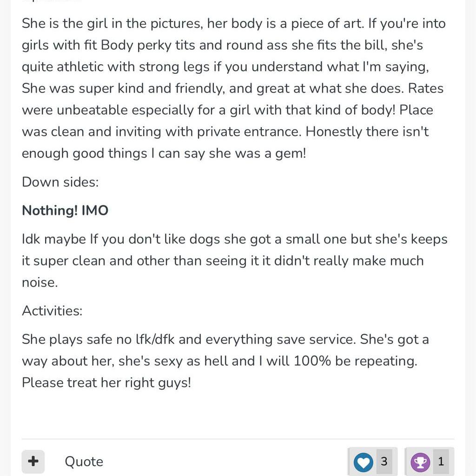Screen dimensions: 476x476
Task: Click the line starting "She is the girl"
Action: [x=233, y=24]
